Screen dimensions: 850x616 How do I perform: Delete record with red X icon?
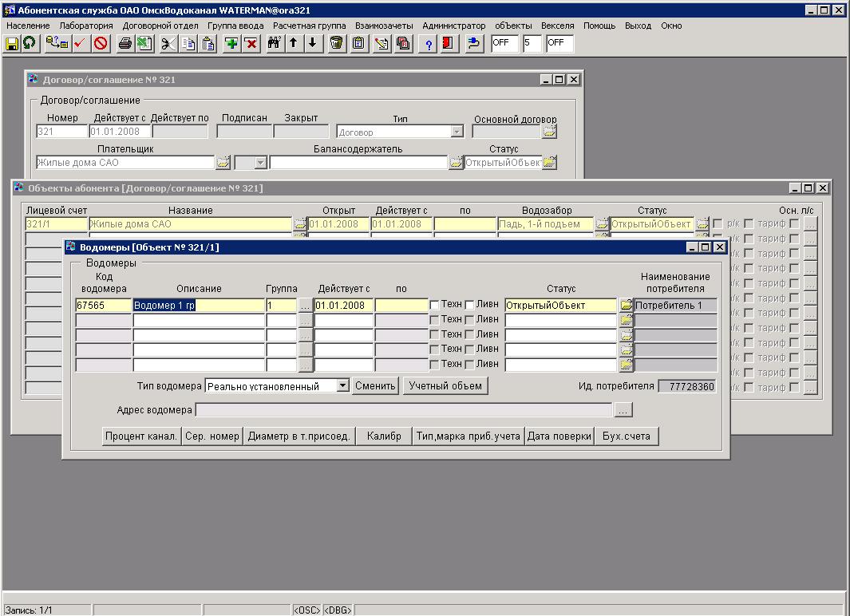click(251, 43)
